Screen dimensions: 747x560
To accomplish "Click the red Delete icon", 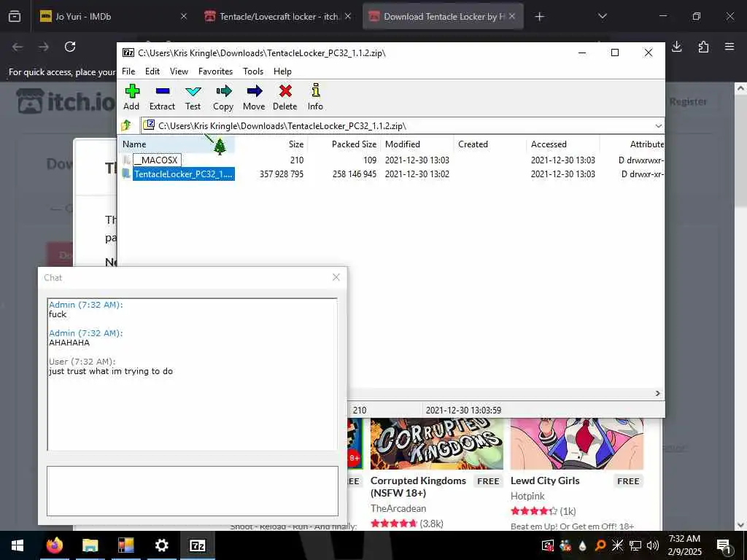I will pos(285,97).
